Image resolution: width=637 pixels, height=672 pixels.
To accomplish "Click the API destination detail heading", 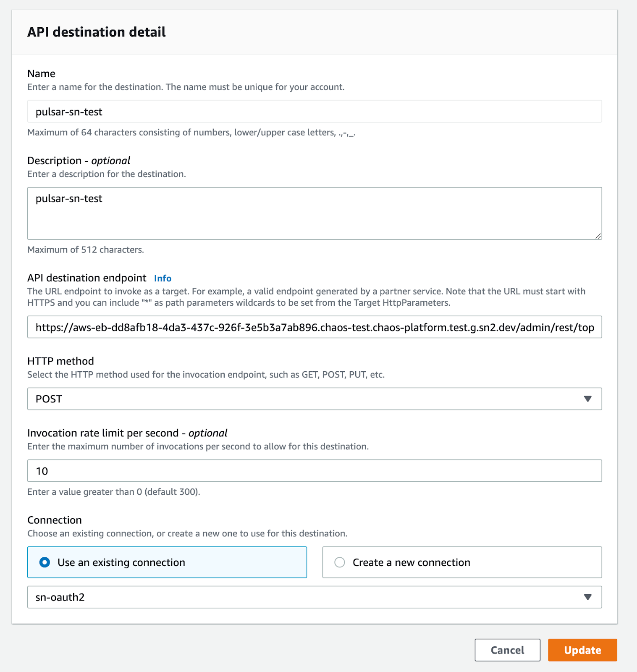I will (97, 32).
